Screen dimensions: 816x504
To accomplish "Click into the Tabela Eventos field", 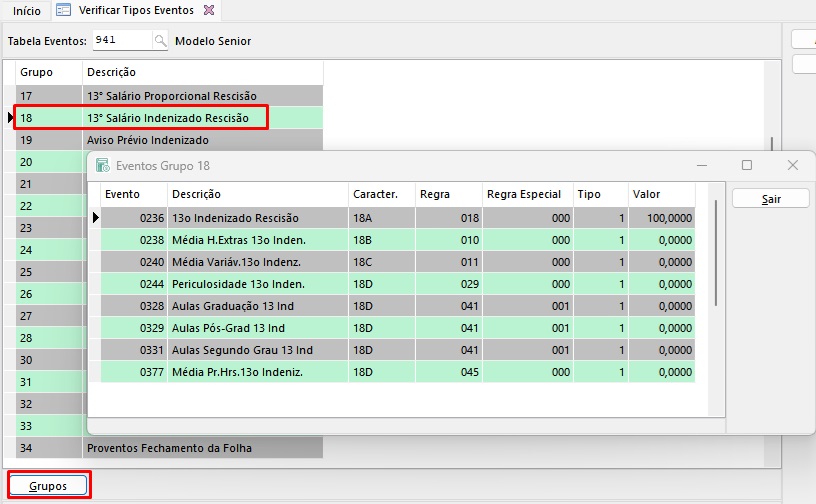I will coord(122,40).
